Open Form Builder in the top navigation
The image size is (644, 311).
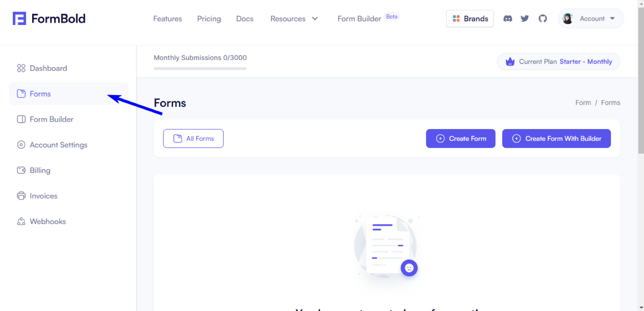pyautogui.click(x=359, y=19)
